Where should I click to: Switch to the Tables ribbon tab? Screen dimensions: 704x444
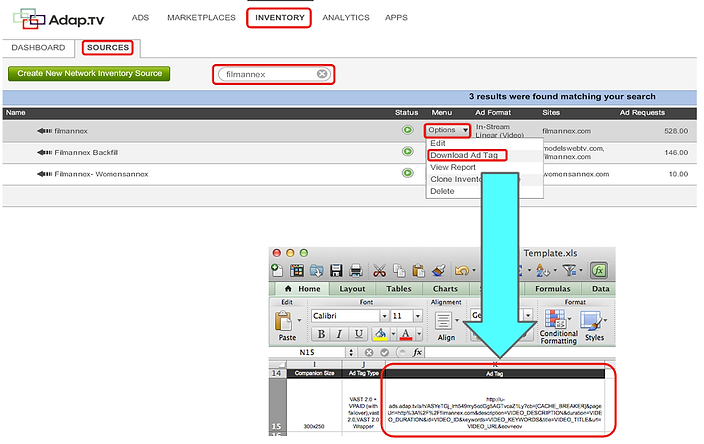tap(399, 289)
